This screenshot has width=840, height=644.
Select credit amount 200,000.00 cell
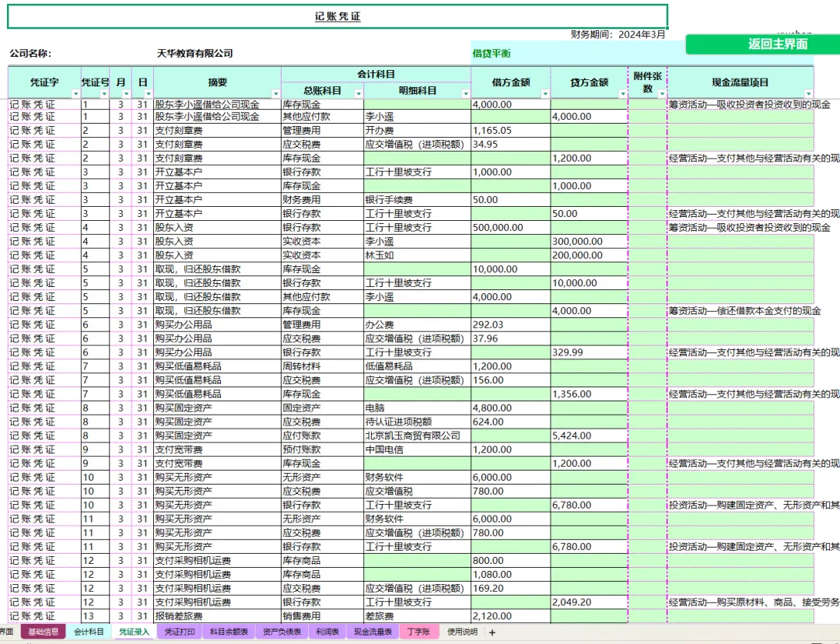590,256
